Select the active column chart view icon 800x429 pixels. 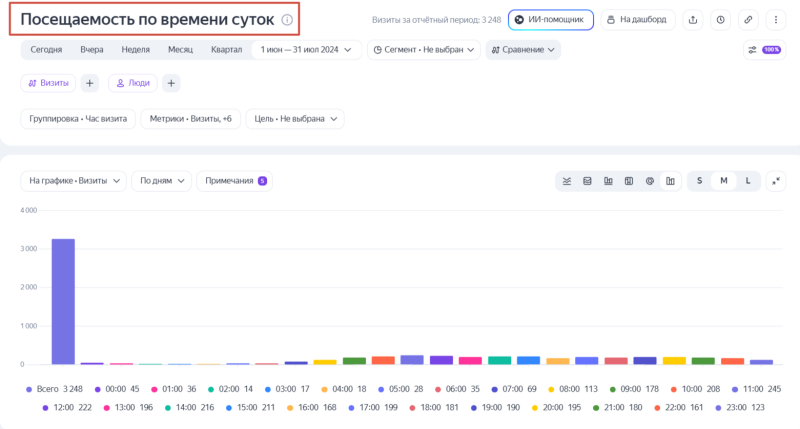point(670,181)
